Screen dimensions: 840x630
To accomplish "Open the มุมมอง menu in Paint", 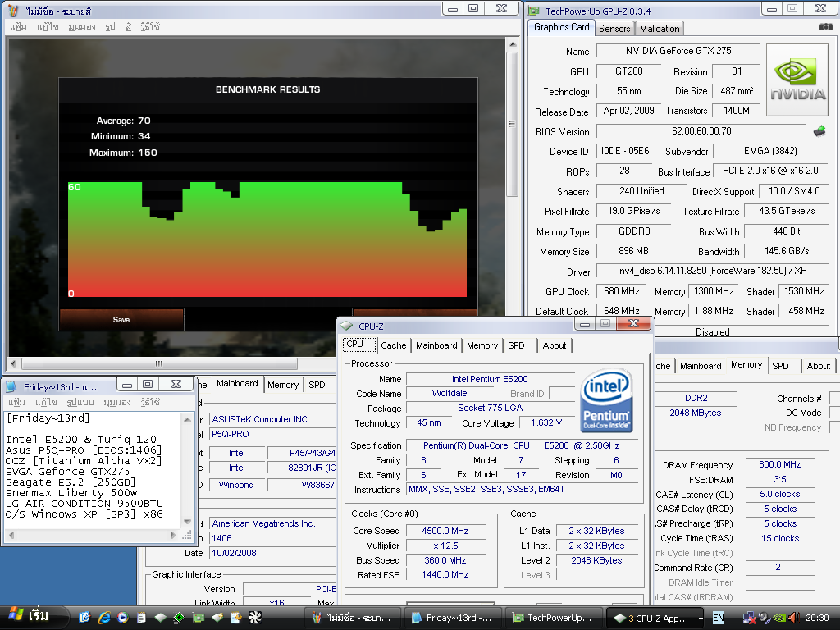I will [x=81, y=26].
